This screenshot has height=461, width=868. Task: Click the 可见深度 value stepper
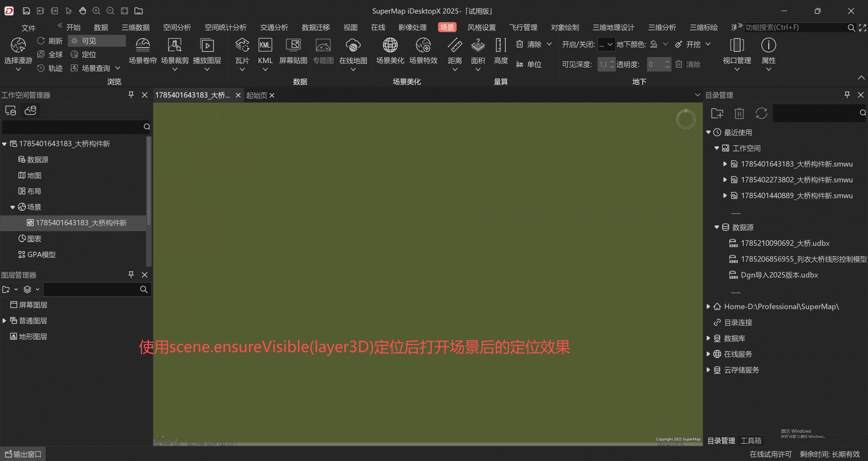tap(612, 64)
